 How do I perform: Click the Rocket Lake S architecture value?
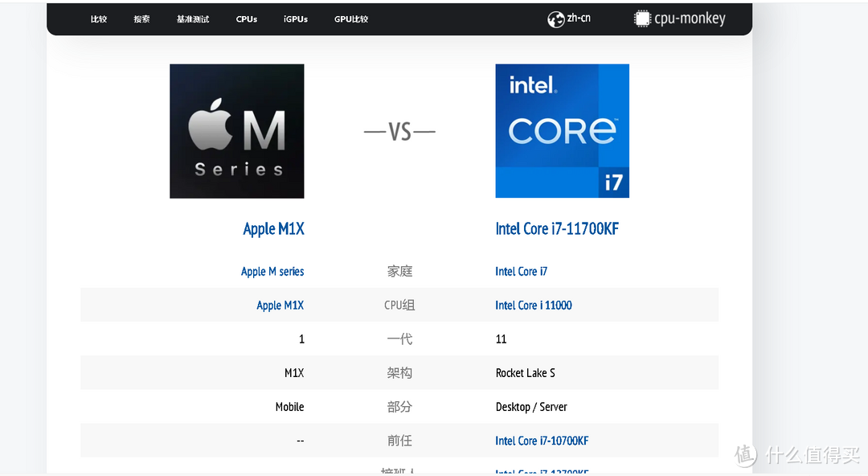click(x=526, y=373)
